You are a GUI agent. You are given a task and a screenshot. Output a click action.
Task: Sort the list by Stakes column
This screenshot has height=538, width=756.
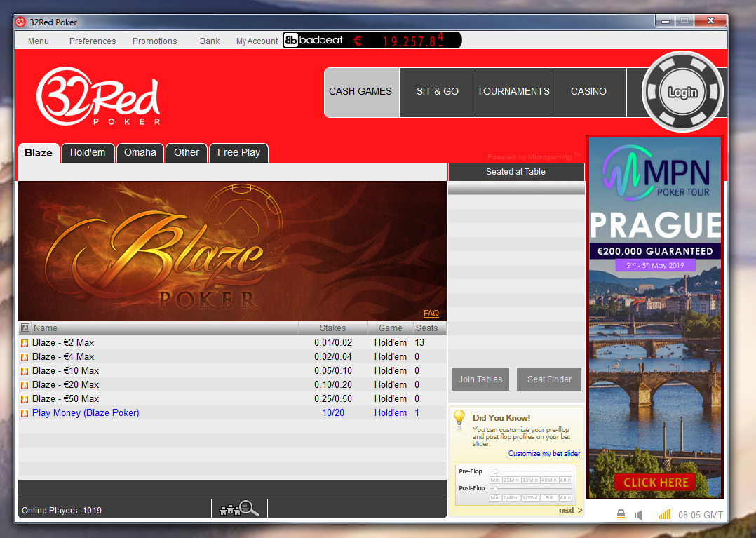click(332, 328)
